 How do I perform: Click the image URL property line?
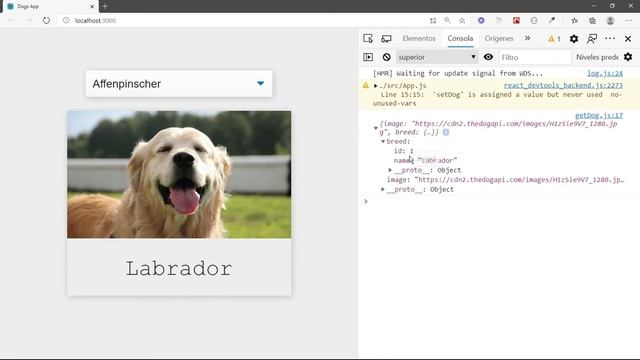[505, 180]
